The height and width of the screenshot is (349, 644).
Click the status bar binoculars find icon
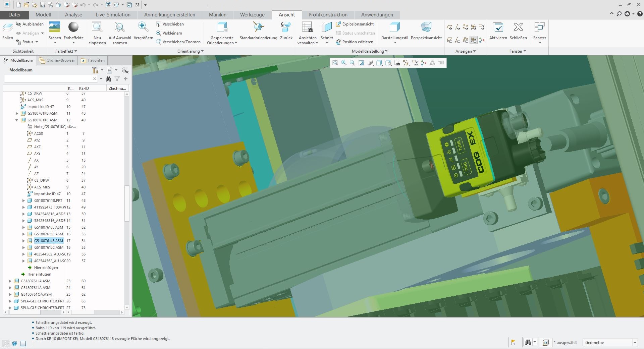click(x=528, y=342)
